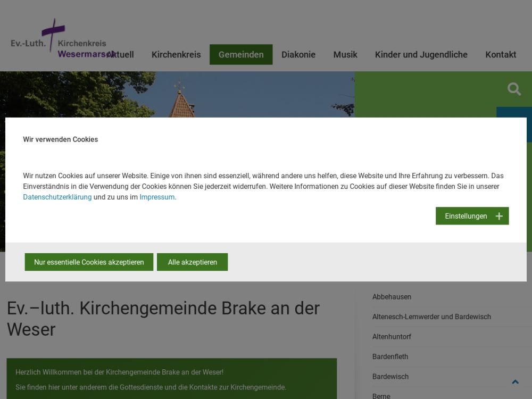Open the Impressum link
Image resolution: width=532 pixels, height=399 pixels.
tap(157, 197)
